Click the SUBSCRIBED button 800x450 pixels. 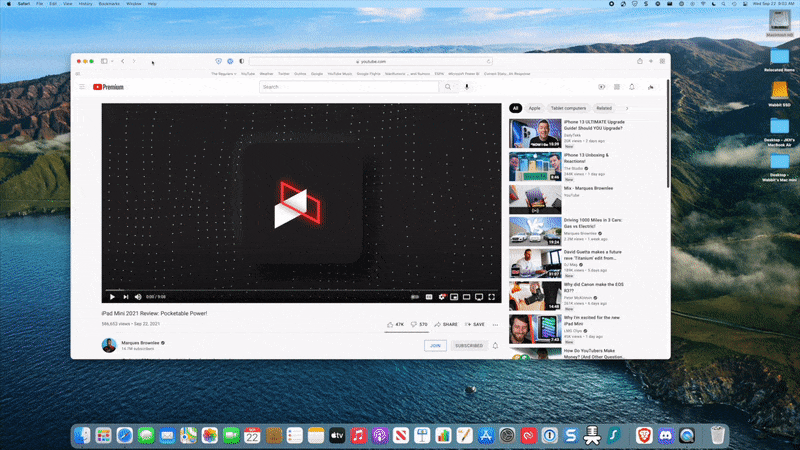[469, 345]
